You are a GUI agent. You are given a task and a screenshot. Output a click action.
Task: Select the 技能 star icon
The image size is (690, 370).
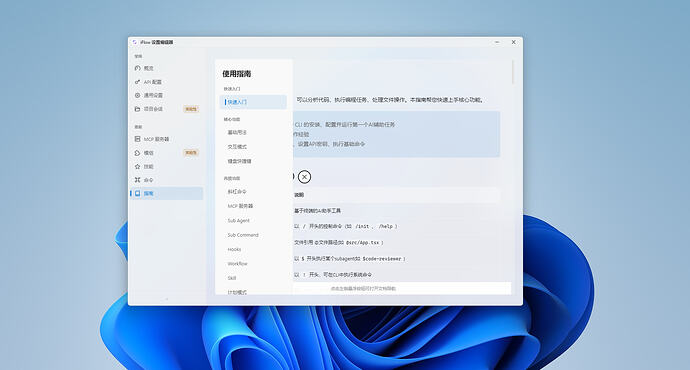[137, 166]
